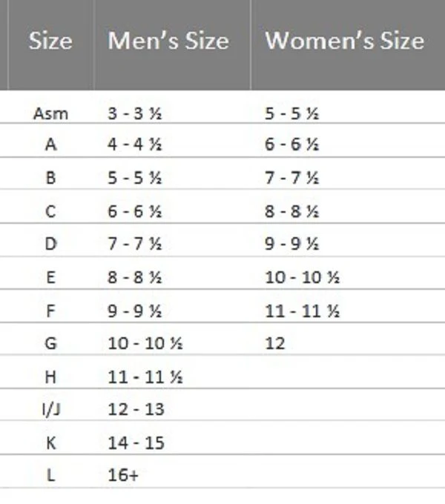Click the men's 14 - 15 cell
The image size is (445, 504).
pyautogui.click(x=136, y=442)
